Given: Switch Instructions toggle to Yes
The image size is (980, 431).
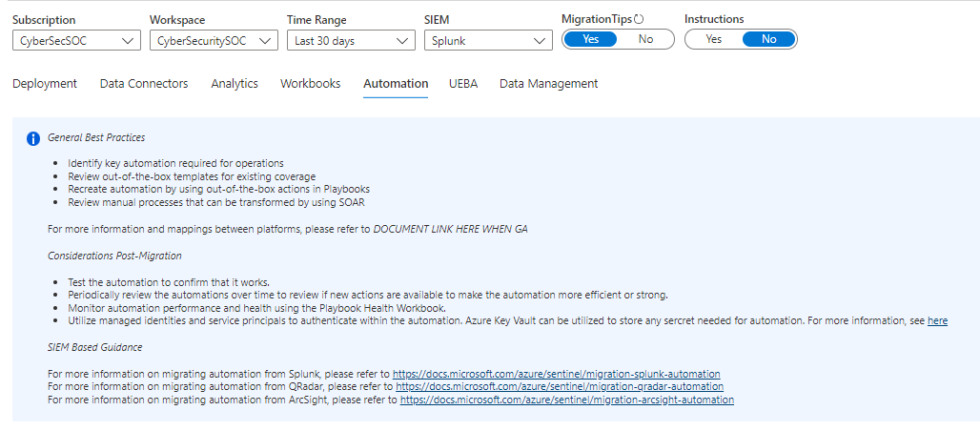Looking at the screenshot, I should [x=714, y=39].
